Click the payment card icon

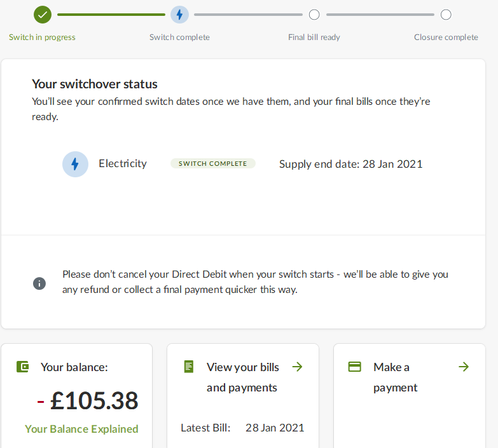(x=355, y=367)
